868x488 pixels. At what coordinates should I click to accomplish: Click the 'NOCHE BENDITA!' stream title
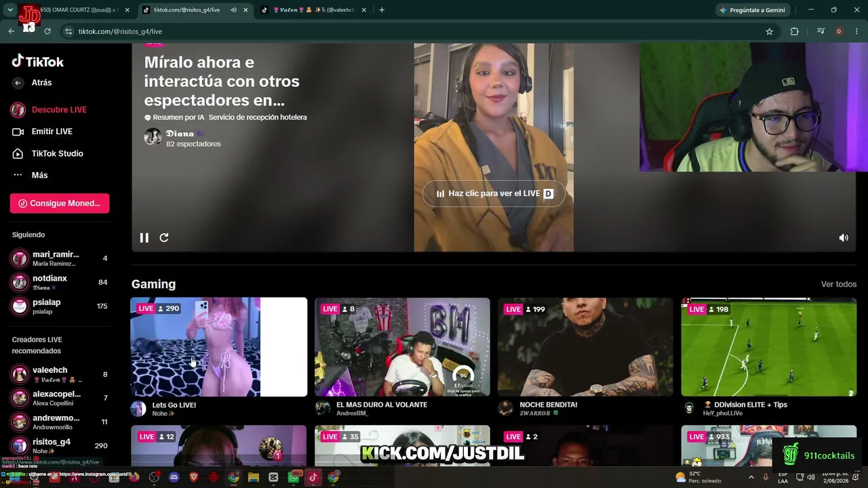549,405
